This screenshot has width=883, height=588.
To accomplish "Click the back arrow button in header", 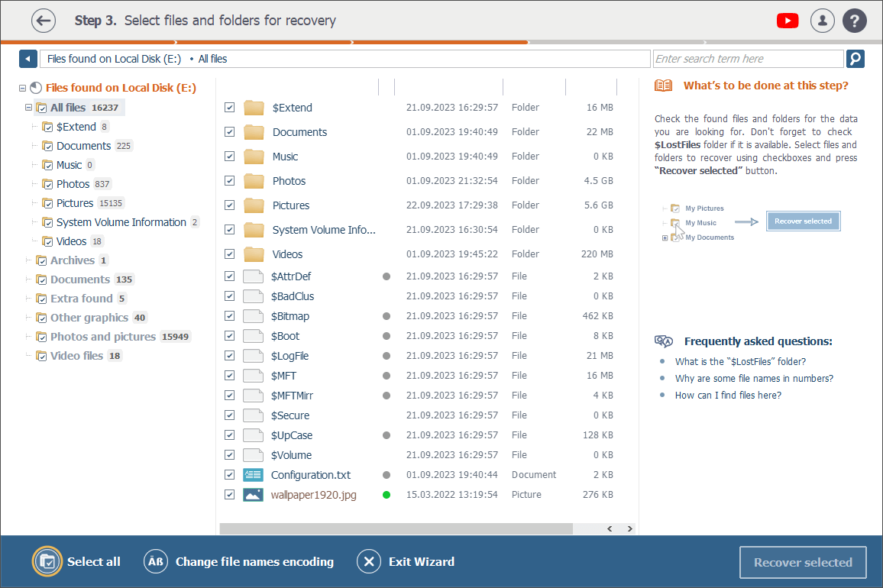I will pyautogui.click(x=44, y=21).
